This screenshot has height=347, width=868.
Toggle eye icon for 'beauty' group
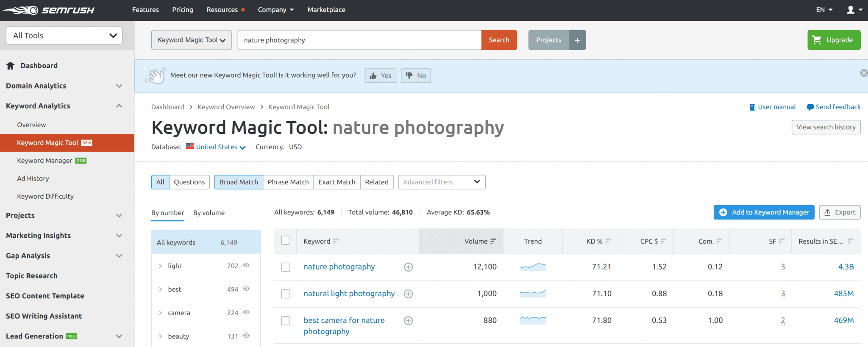(246, 336)
